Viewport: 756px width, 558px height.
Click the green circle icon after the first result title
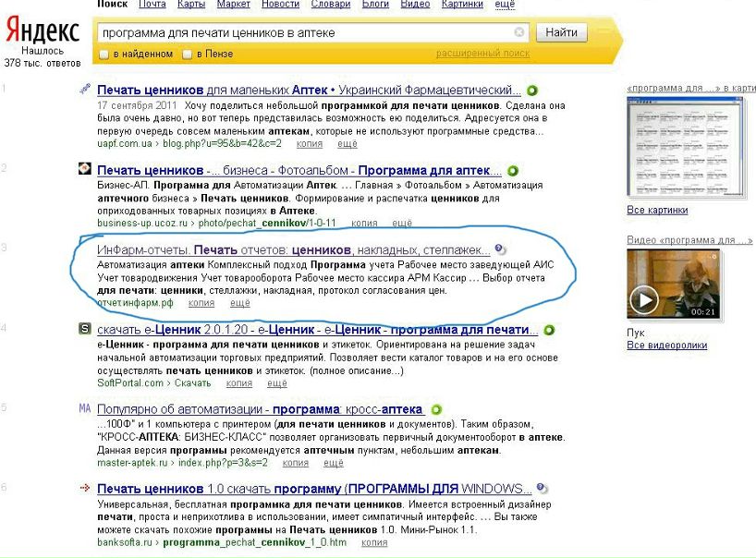pyautogui.click(x=532, y=91)
